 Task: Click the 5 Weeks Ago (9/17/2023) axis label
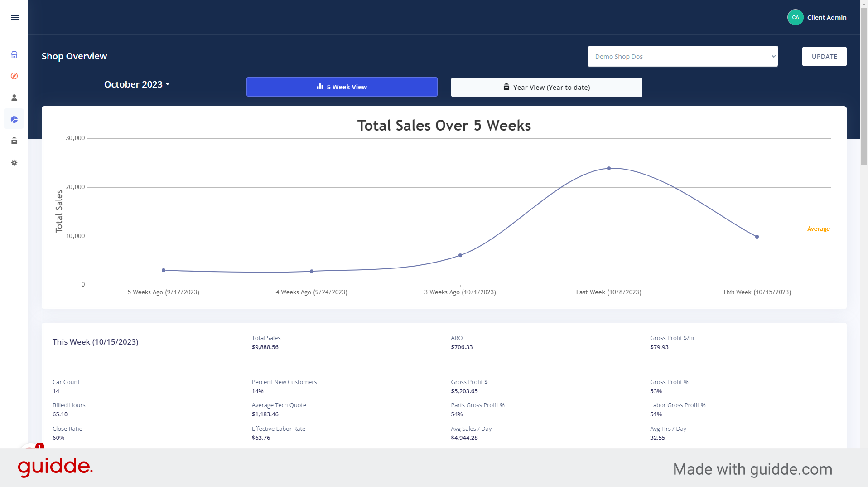tap(163, 292)
